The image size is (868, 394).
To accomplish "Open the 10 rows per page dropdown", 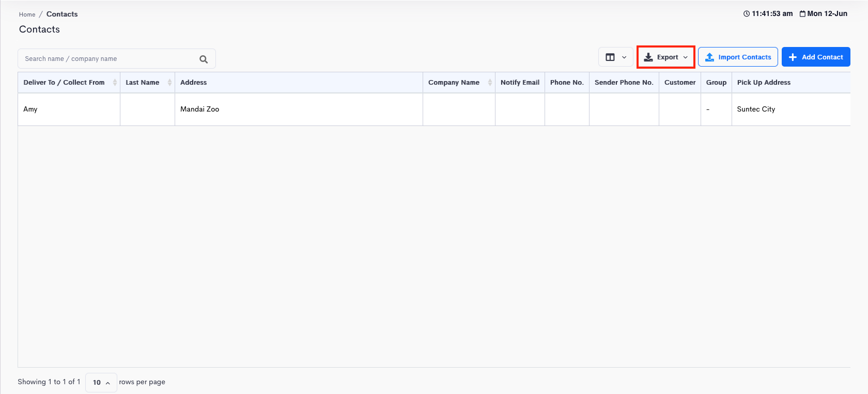I will coord(101,383).
